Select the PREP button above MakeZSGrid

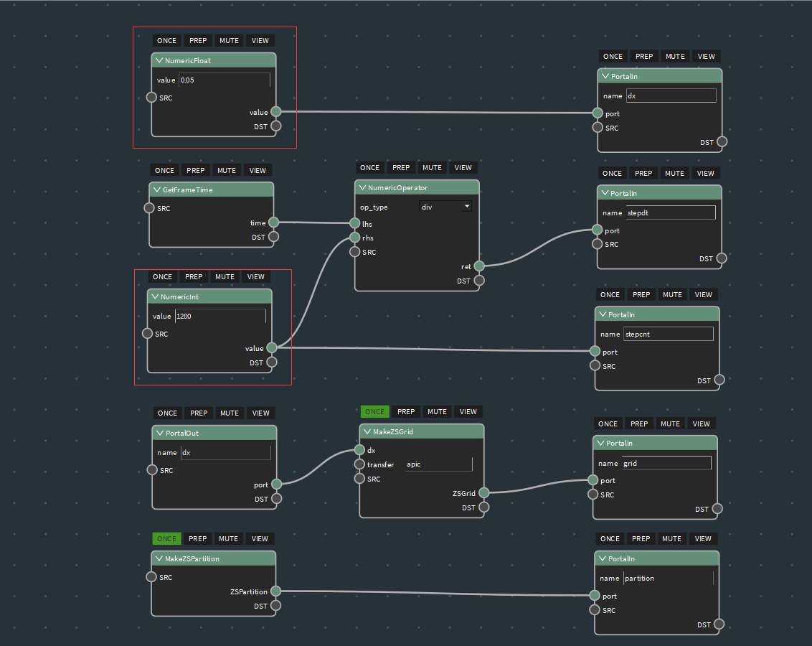coord(406,412)
